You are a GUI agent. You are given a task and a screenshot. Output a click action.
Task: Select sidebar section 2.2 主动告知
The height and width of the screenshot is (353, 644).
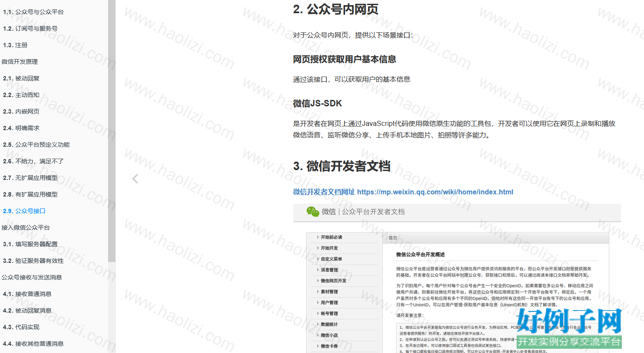[x=21, y=95]
